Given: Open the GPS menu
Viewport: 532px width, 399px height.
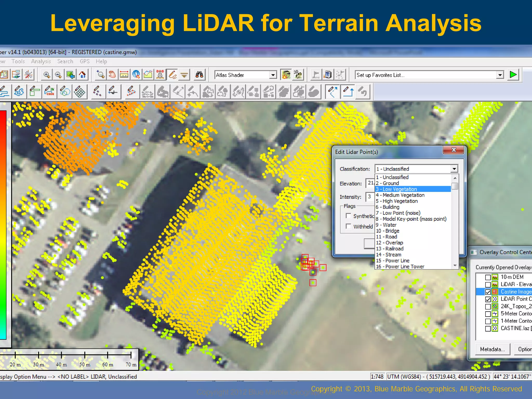Looking at the screenshot, I should click(x=85, y=61).
